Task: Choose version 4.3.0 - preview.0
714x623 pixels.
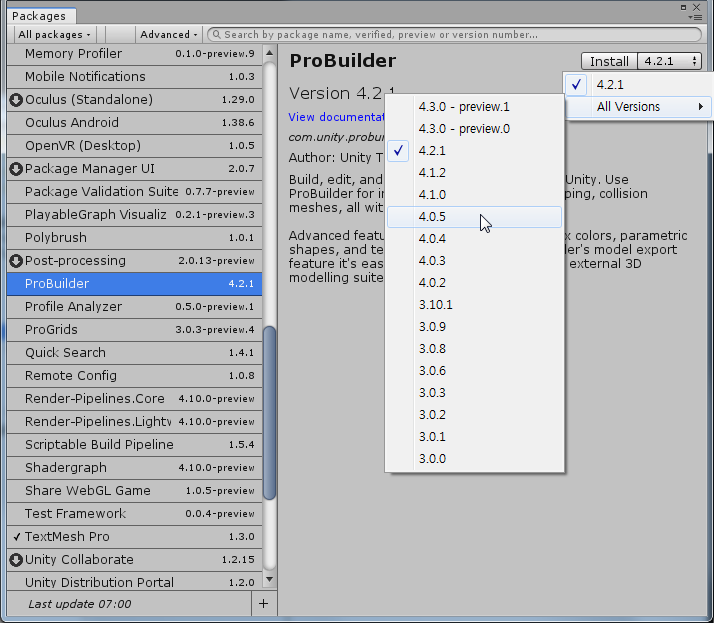Action: point(474,129)
